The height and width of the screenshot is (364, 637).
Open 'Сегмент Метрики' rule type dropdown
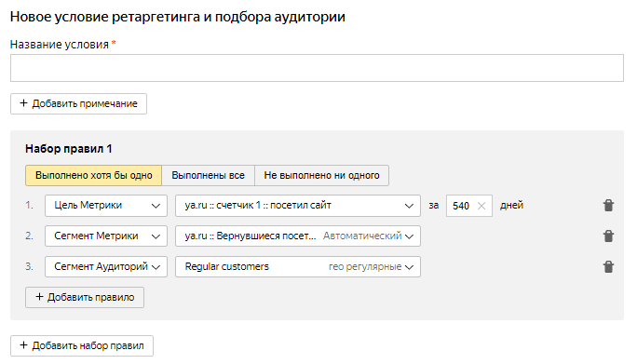(106, 236)
